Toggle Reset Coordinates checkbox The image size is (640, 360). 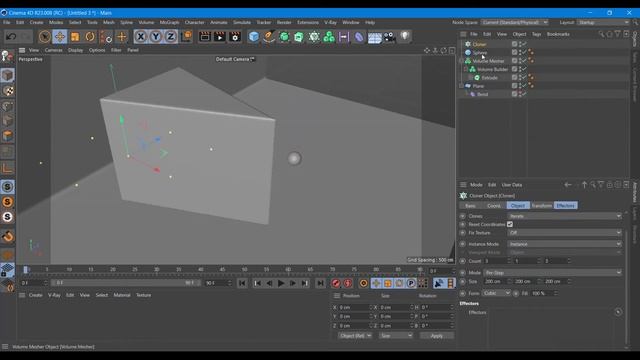pos(510,224)
